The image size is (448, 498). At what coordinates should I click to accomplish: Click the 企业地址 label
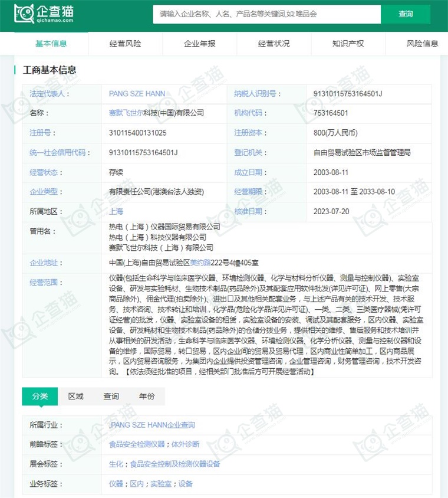tap(44, 263)
